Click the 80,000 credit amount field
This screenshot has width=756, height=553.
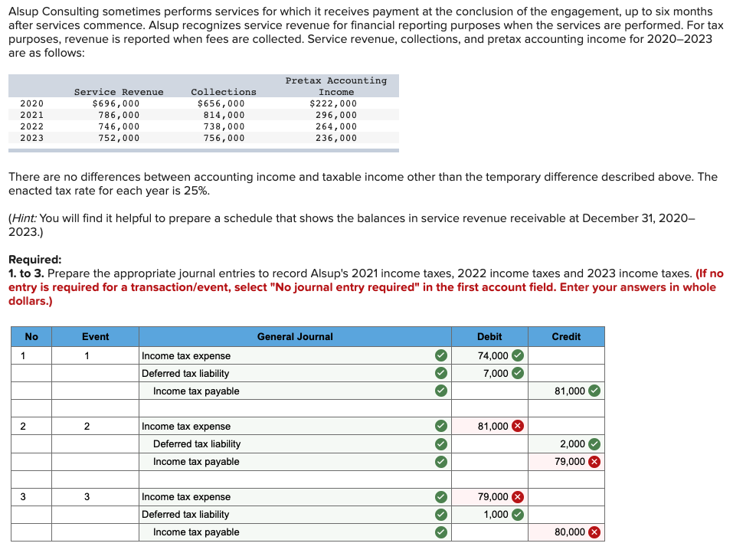point(567,532)
